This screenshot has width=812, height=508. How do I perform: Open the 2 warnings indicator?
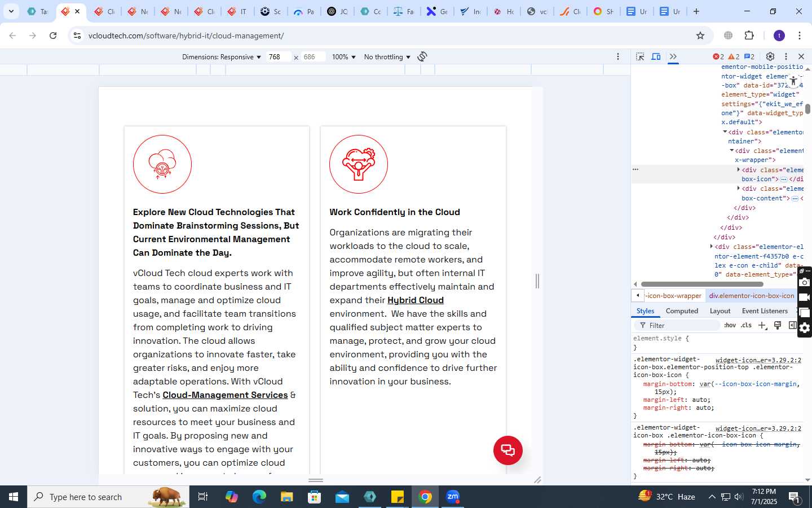click(x=734, y=56)
